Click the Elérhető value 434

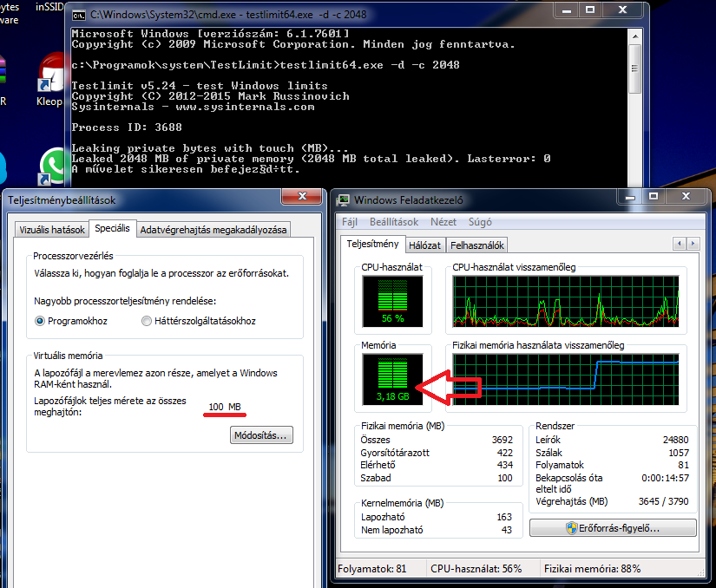[x=504, y=465]
